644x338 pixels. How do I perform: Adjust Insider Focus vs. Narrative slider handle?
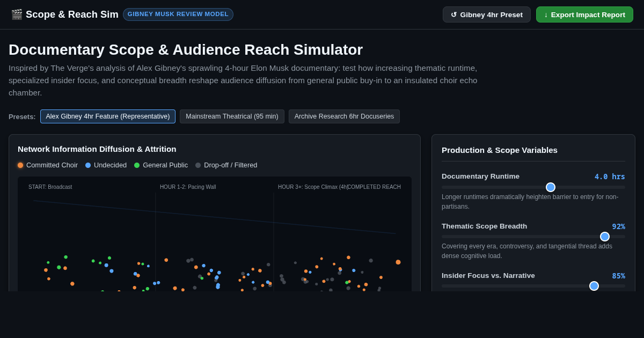tap(594, 286)
